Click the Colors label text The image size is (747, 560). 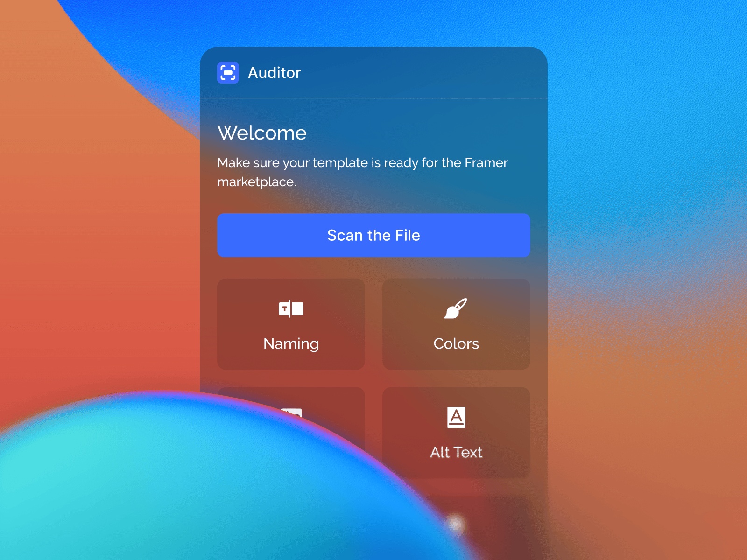pyautogui.click(x=456, y=344)
